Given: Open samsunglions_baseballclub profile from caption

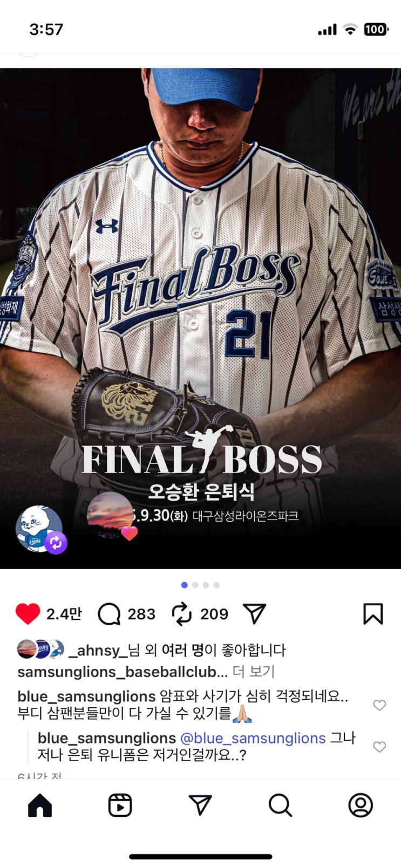Looking at the screenshot, I should click(123, 672).
